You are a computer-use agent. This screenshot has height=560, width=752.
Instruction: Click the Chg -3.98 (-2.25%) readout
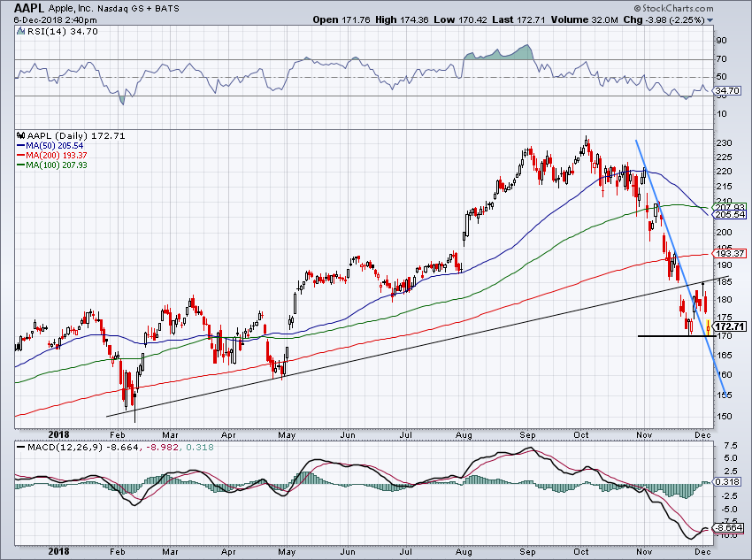click(664, 19)
